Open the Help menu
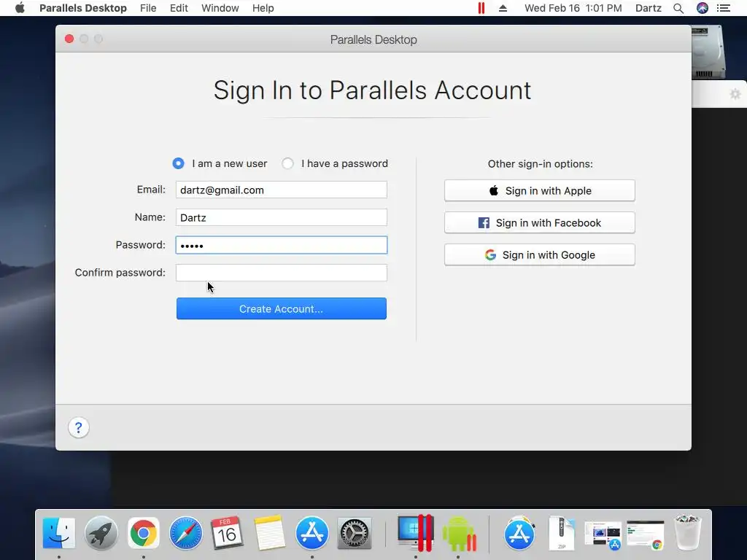 coord(263,8)
